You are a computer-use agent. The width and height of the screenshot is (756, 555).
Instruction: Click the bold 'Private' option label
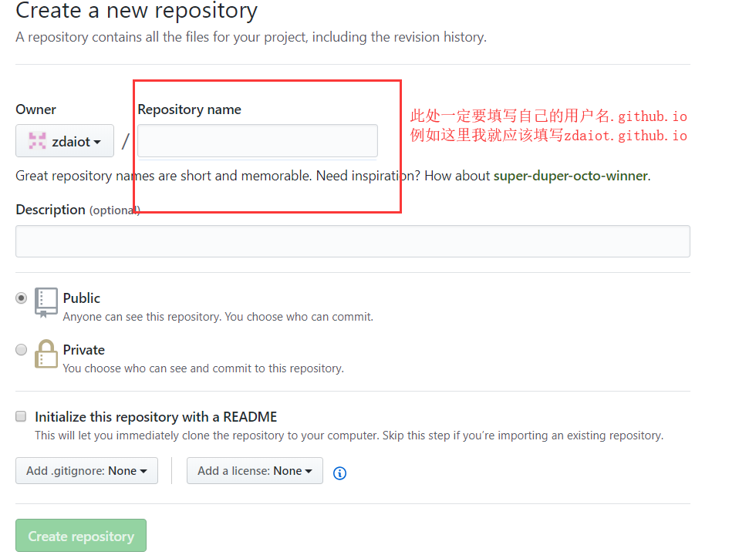84,350
